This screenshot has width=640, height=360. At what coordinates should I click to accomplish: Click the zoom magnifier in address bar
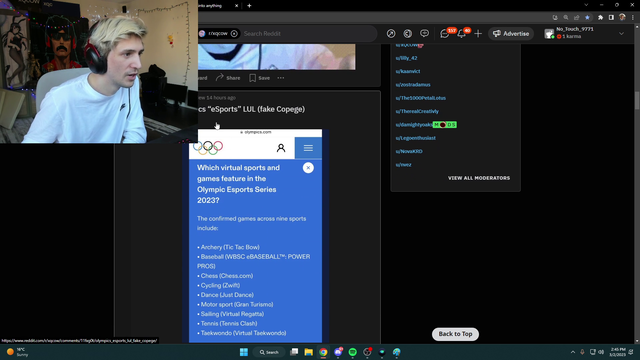566,18
